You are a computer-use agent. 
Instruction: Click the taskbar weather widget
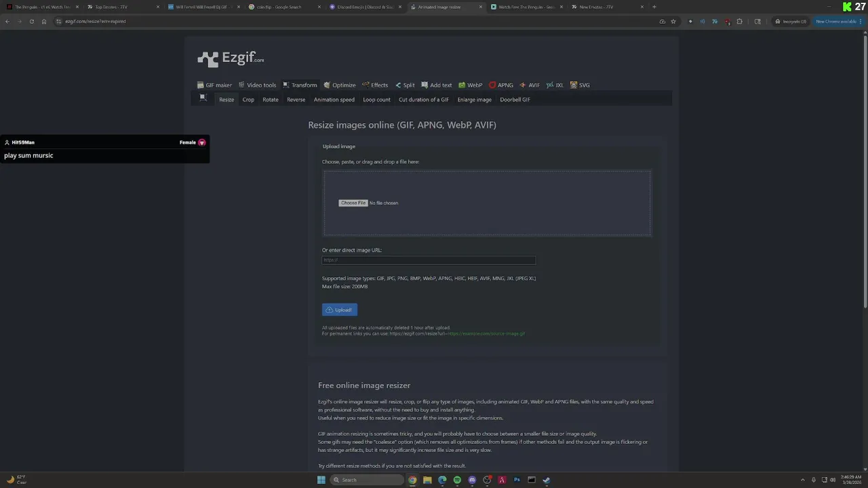(16, 480)
